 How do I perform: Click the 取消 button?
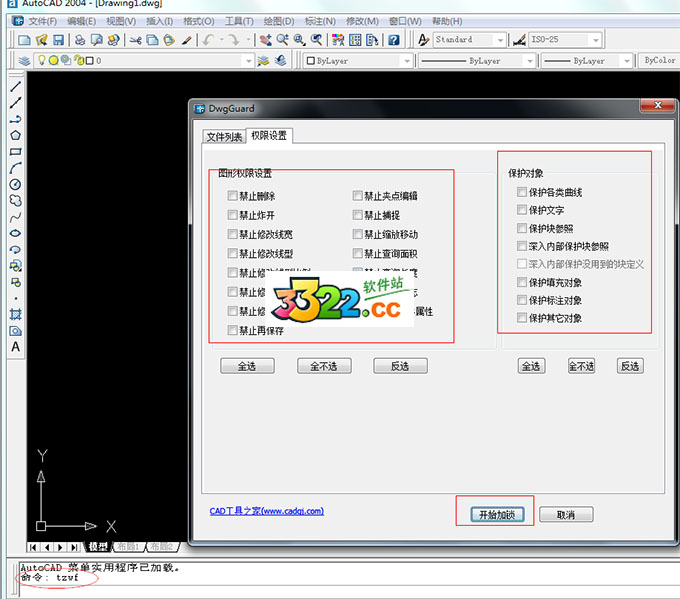point(566,515)
